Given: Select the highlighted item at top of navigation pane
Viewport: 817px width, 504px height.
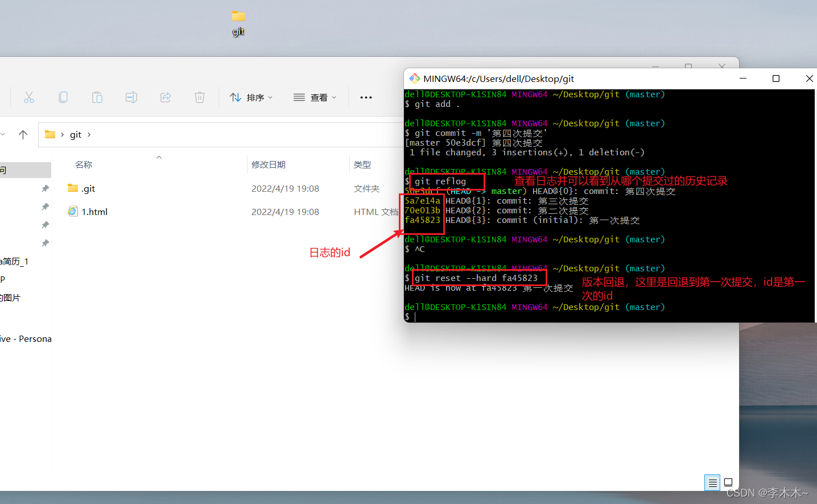Looking at the screenshot, I should 25,170.
